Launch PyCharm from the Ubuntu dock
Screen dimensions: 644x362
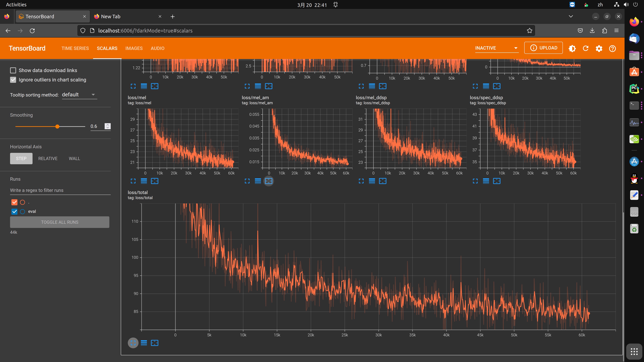click(x=634, y=89)
